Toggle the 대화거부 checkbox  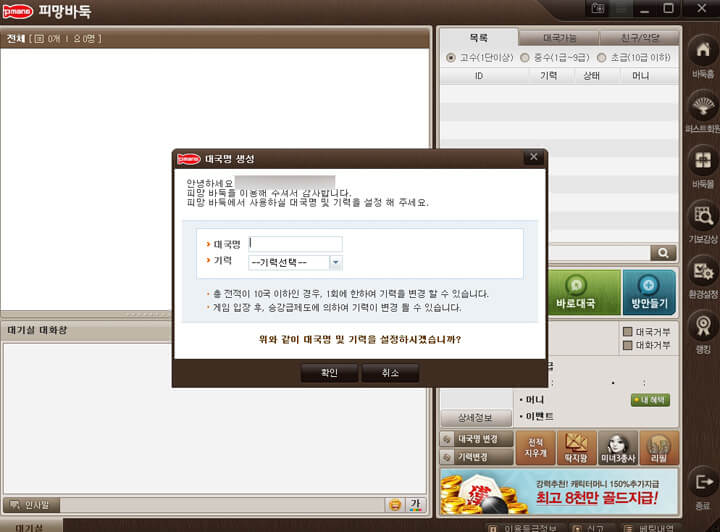(x=627, y=345)
